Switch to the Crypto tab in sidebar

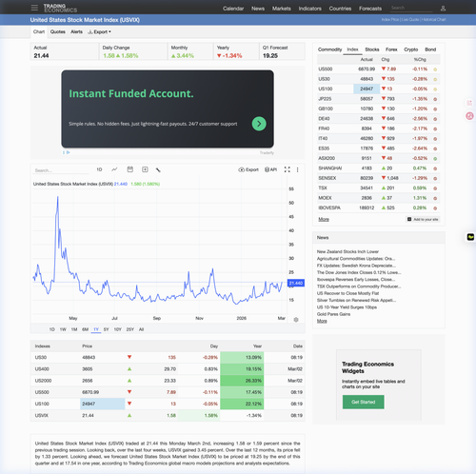click(x=411, y=49)
